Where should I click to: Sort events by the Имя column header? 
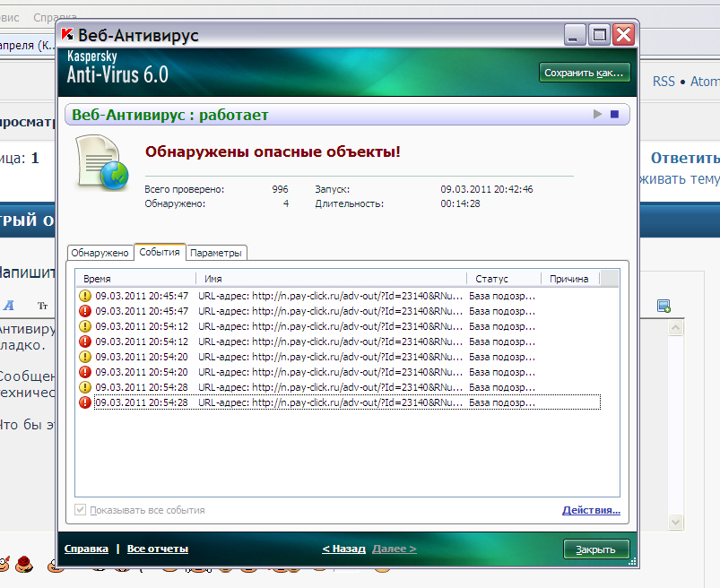tap(332, 279)
